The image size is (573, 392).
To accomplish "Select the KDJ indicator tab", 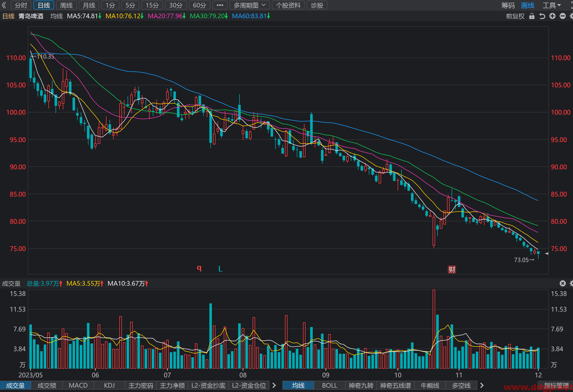I will (x=109, y=385).
